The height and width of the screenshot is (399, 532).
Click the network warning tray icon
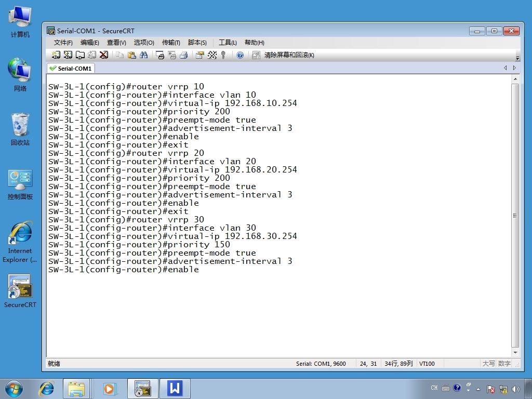click(x=503, y=389)
